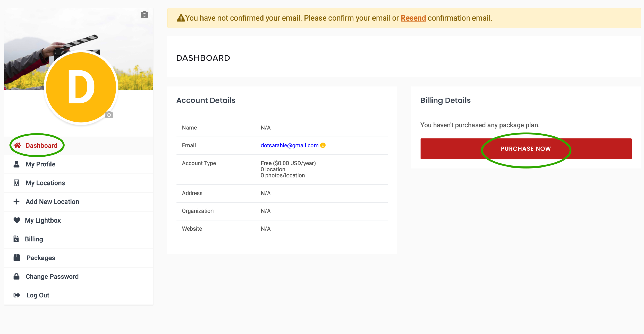Open the My Profile menu item
The height and width of the screenshot is (334, 644).
pyautogui.click(x=40, y=164)
